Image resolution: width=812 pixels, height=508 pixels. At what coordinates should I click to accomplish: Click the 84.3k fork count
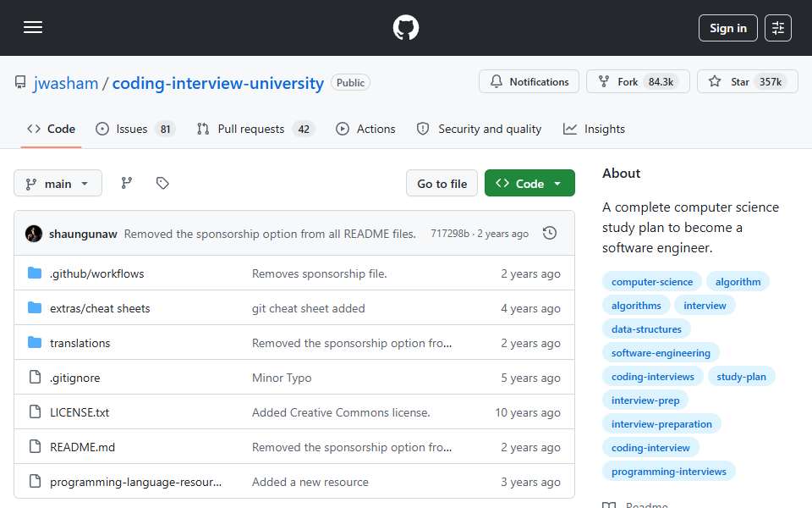pos(661,82)
